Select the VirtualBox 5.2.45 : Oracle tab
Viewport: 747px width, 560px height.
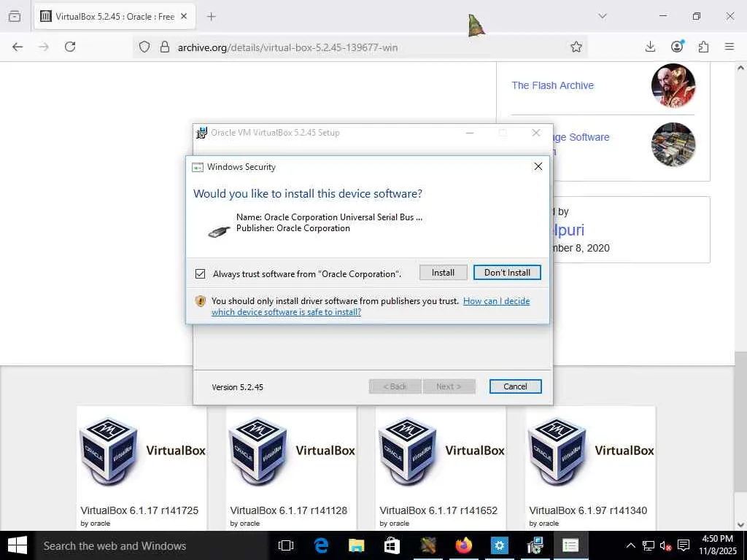115,16
